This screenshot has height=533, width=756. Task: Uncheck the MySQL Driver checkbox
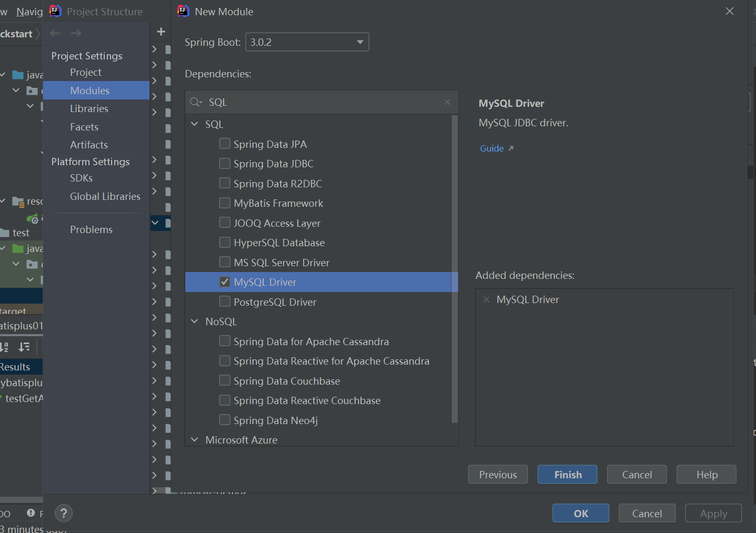pos(225,282)
